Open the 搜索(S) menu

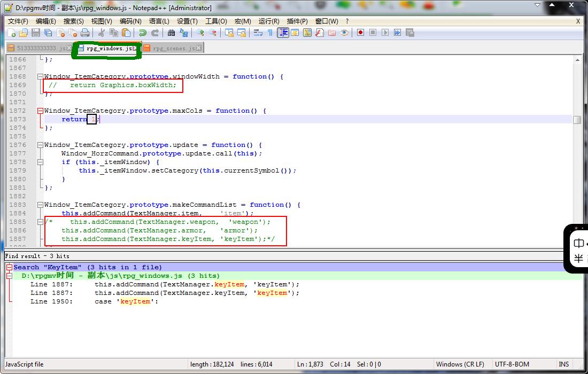tap(74, 21)
